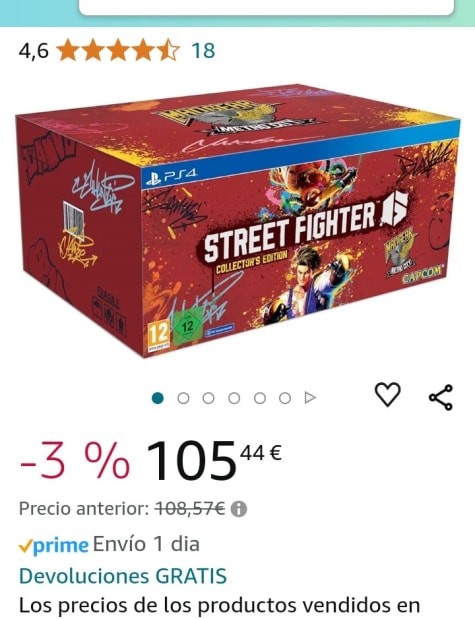The width and height of the screenshot is (475, 619).
Task: Tap the heart wishlist icon
Action: pos(387,394)
